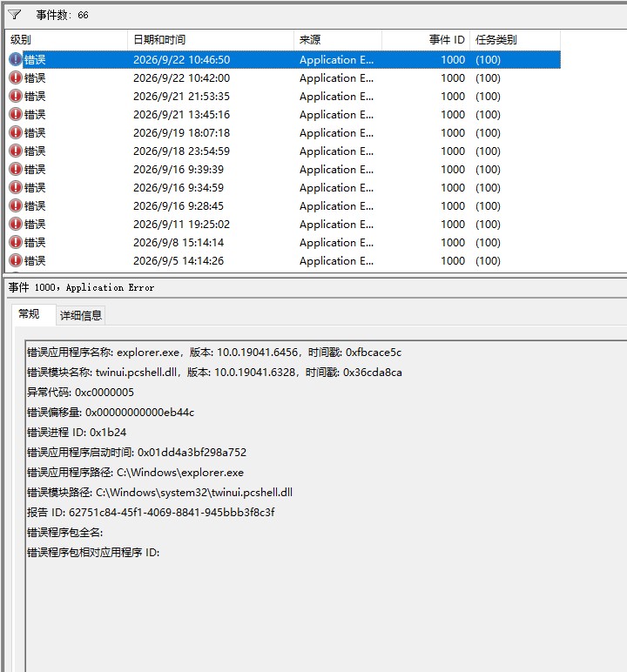Image resolution: width=627 pixels, height=672 pixels.
Task: Select the date cell 2026/9/11 19:25:02
Action: pyautogui.click(x=181, y=224)
